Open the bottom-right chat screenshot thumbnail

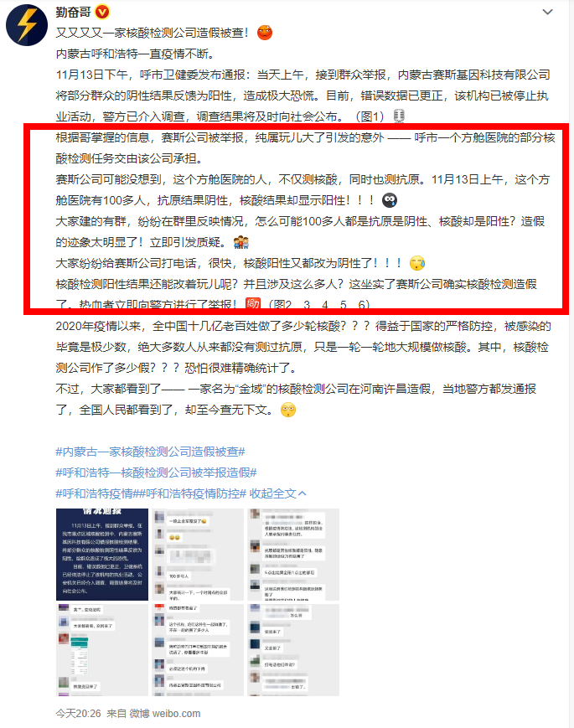pyautogui.click(x=293, y=650)
